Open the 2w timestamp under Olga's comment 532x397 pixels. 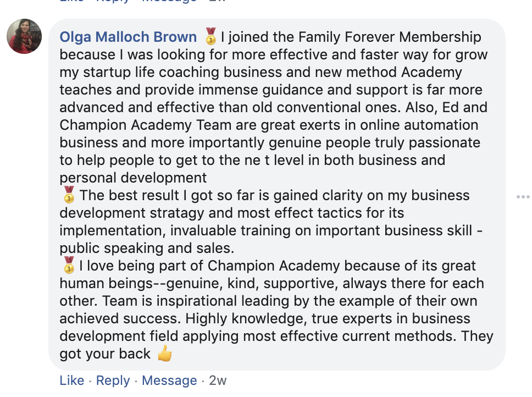218,381
